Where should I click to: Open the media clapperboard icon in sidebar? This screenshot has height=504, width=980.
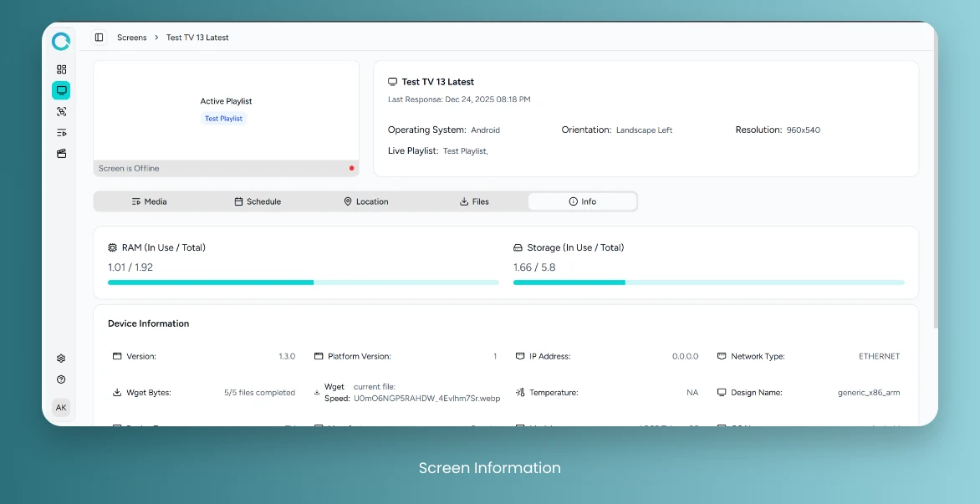[x=61, y=154]
